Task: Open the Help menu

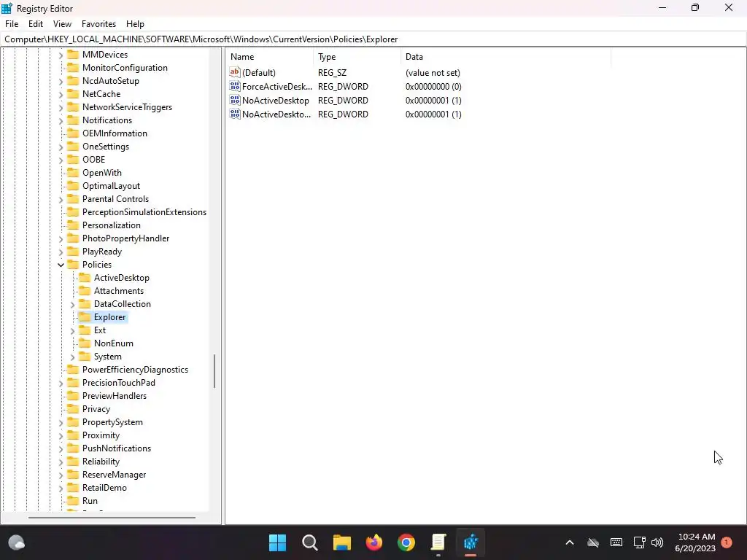Action: (x=135, y=24)
